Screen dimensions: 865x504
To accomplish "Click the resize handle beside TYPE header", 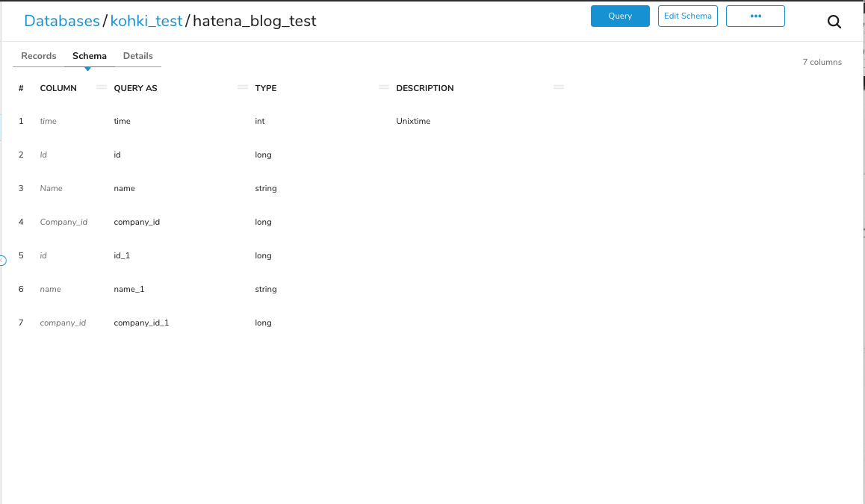I will [384, 87].
